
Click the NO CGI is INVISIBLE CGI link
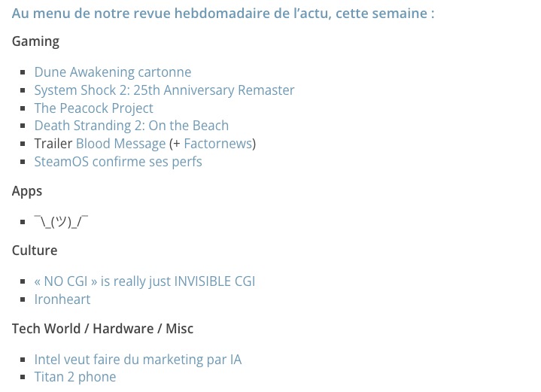point(144,281)
